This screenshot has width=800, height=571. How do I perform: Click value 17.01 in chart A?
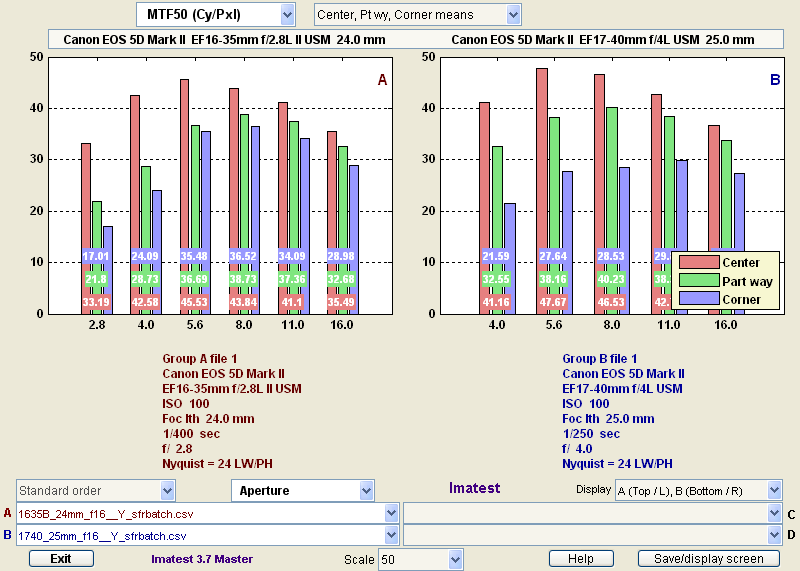pyautogui.click(x=96, y=256)
